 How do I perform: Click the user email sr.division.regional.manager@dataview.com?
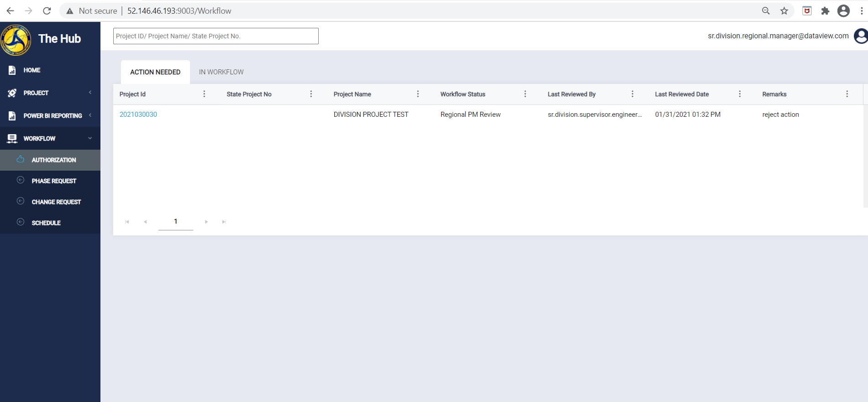(x=778, y=36)
